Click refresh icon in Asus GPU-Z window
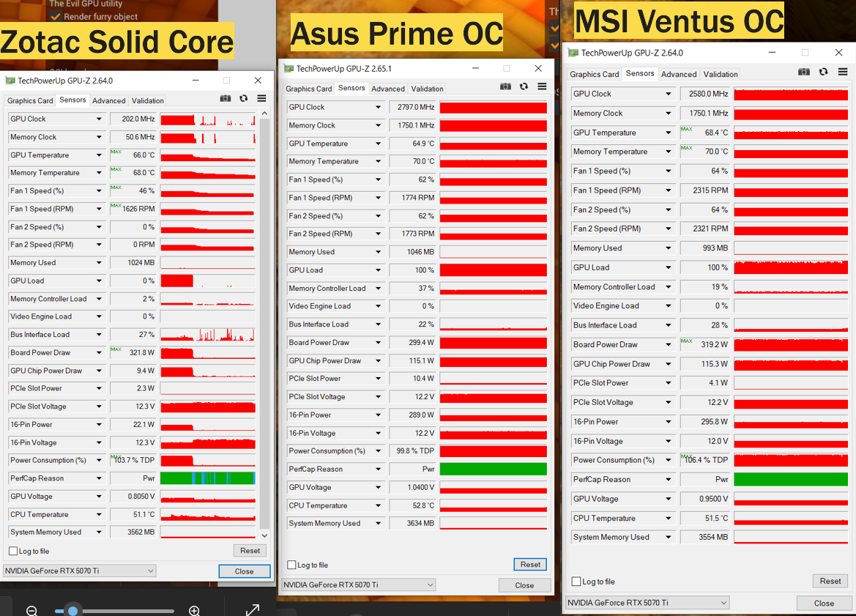This screenshot has width=856, height=616. [524, 86]
